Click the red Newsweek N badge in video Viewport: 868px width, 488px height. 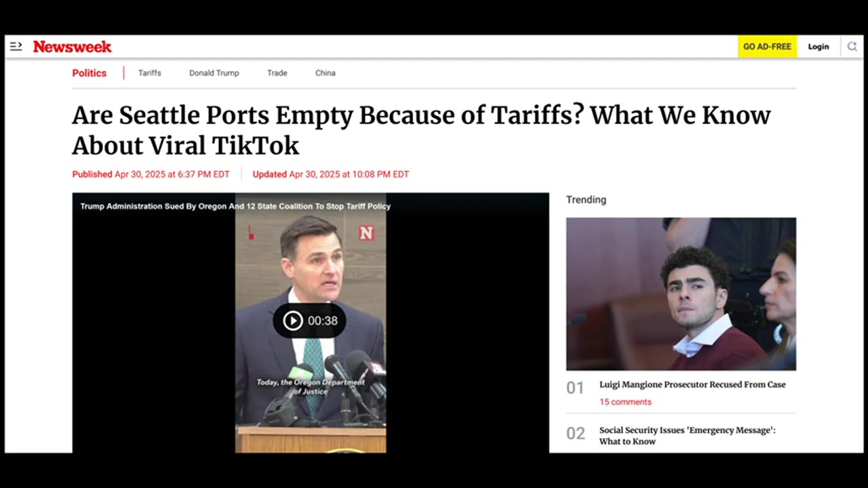[x=366, y=233]
